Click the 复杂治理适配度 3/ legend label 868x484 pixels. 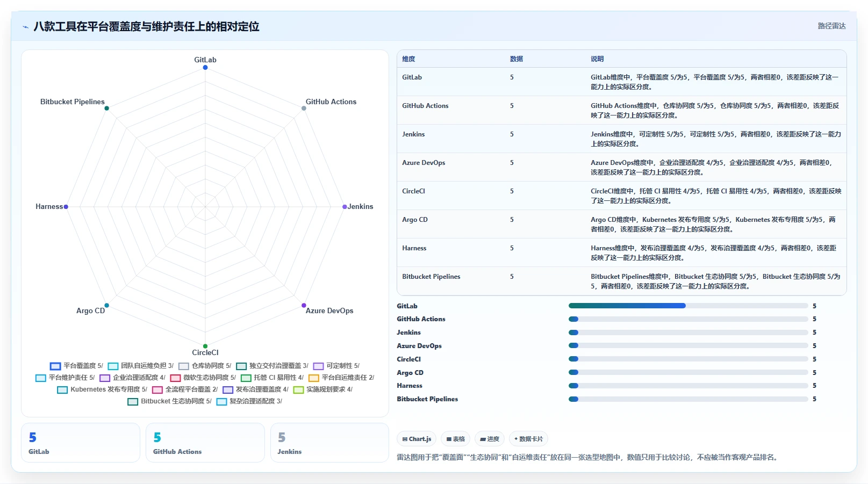tap(256, 401)
